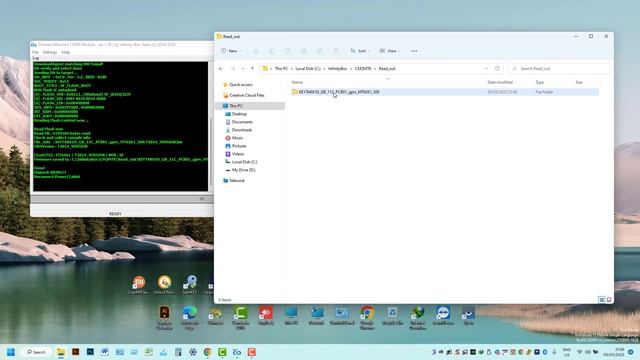Select Music in the navigation pane
The height and width of the screenshot is (360, 640).
coord(234,138)
